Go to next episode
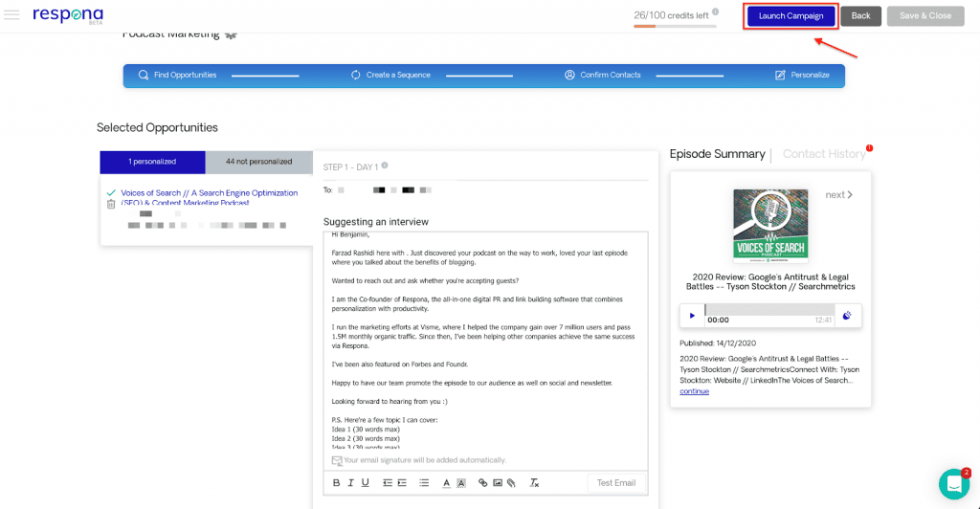 838,195
